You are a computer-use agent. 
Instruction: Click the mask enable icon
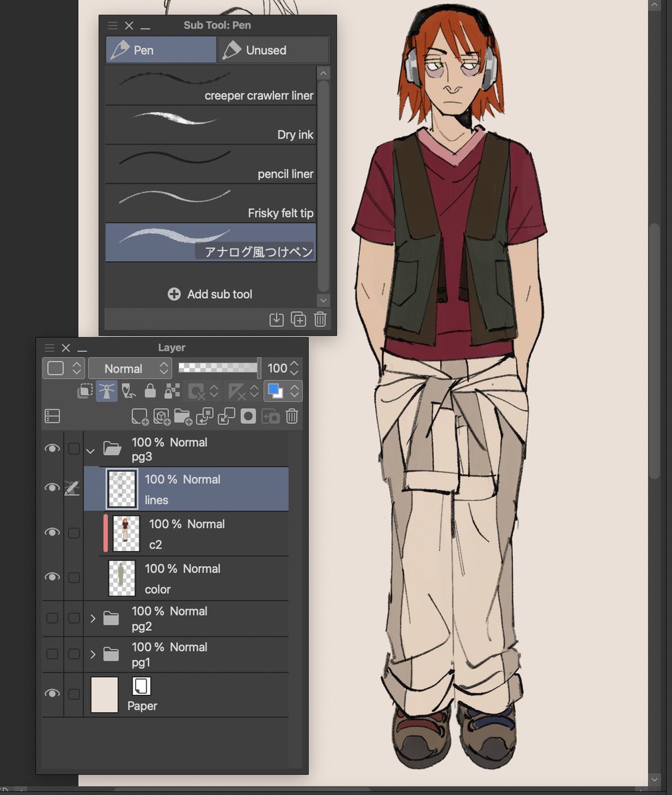click(x=196, y=392)
